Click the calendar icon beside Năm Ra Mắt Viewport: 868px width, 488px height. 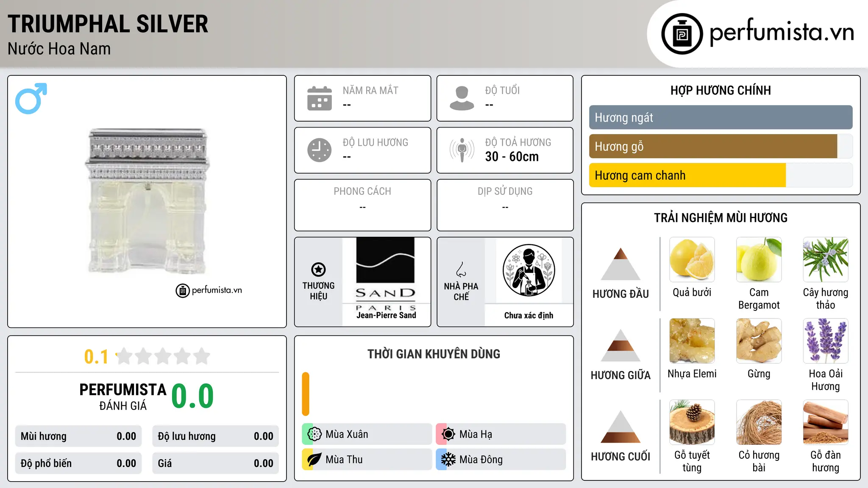pyautogui.click(x=320, y=98)
